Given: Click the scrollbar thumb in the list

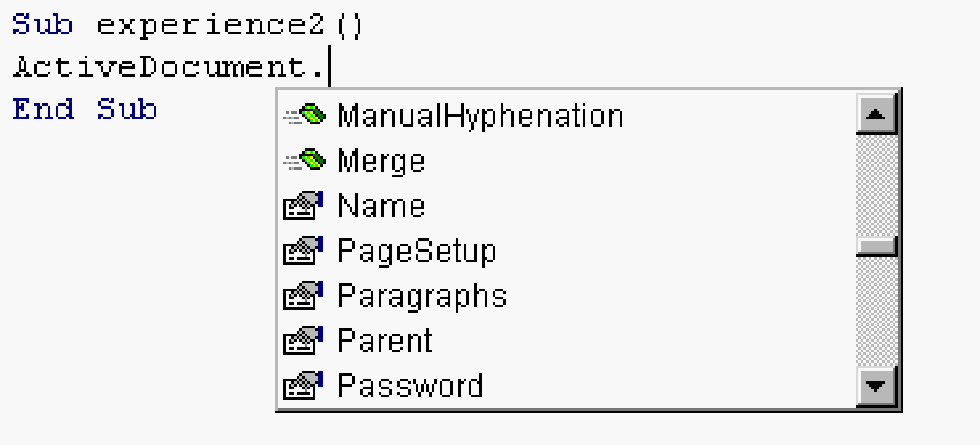Looking at the screenshot, I should coord(876,246).
